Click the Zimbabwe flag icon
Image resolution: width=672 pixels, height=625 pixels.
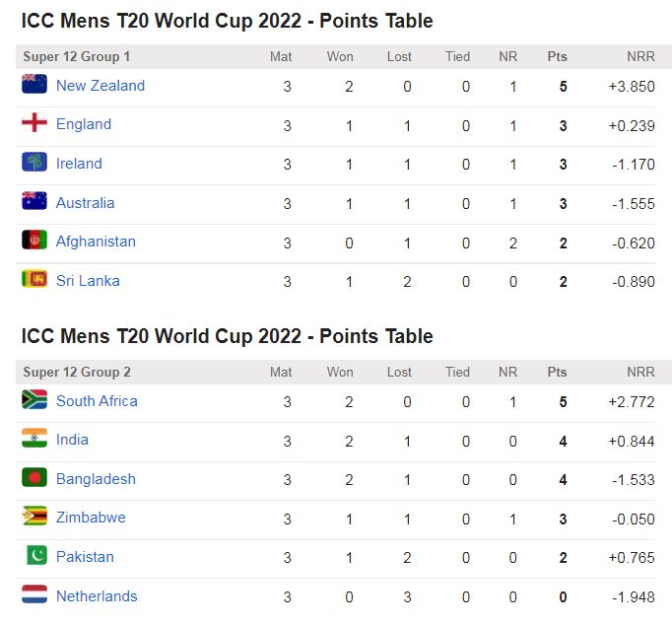[x=34, y=517]
